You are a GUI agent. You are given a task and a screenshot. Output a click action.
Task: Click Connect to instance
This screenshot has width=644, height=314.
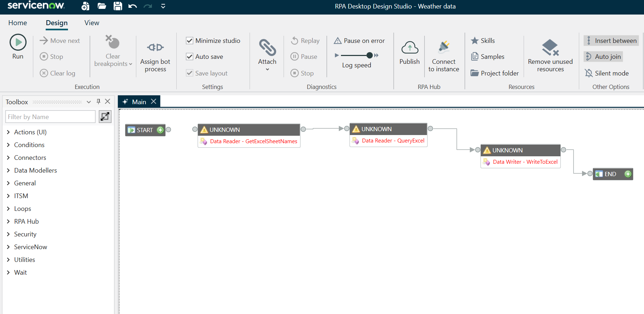pyautogui.click(x=444, y=57)
